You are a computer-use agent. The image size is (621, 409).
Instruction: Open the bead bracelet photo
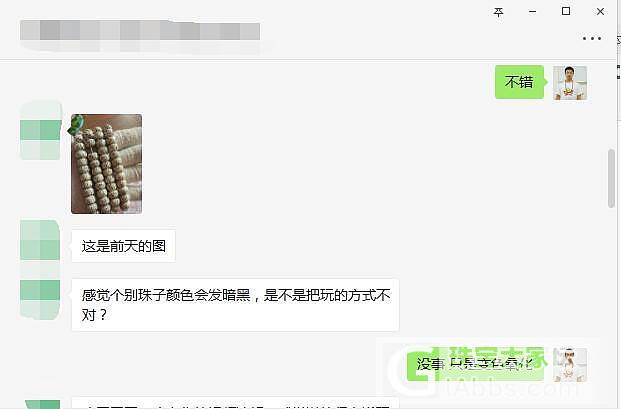106,164
